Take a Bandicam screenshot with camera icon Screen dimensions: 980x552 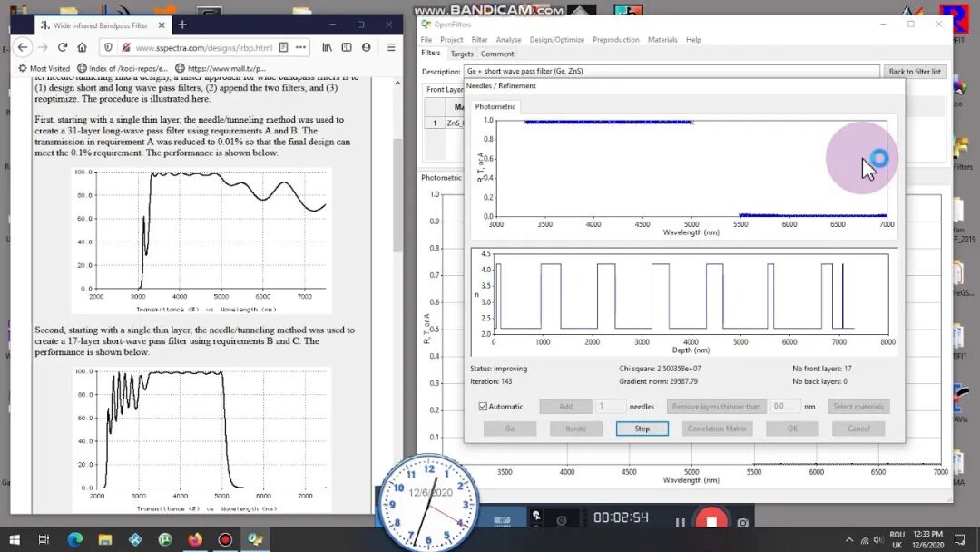742,522
